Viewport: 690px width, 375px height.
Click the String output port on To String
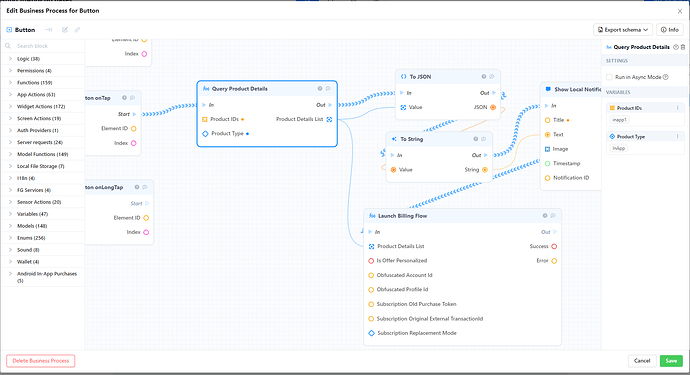(485, 170)
